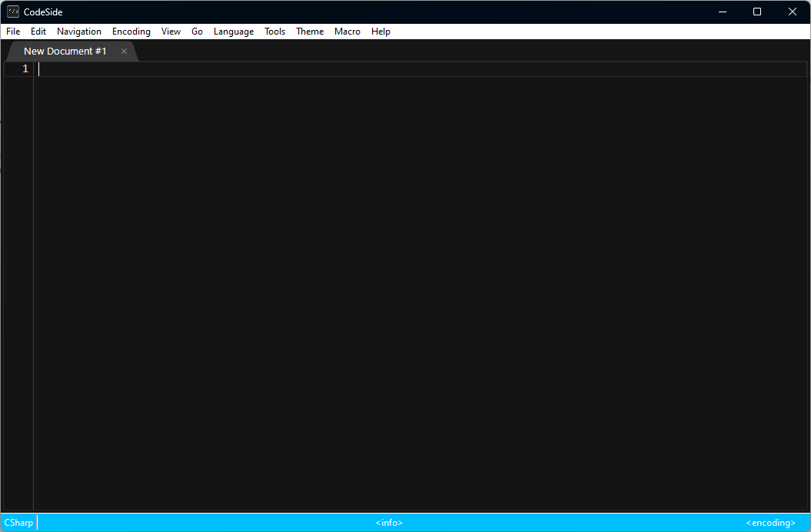The height and width of the screenshot is (532, 811).
Task: Open the Help menu
Action: [380, 32]
